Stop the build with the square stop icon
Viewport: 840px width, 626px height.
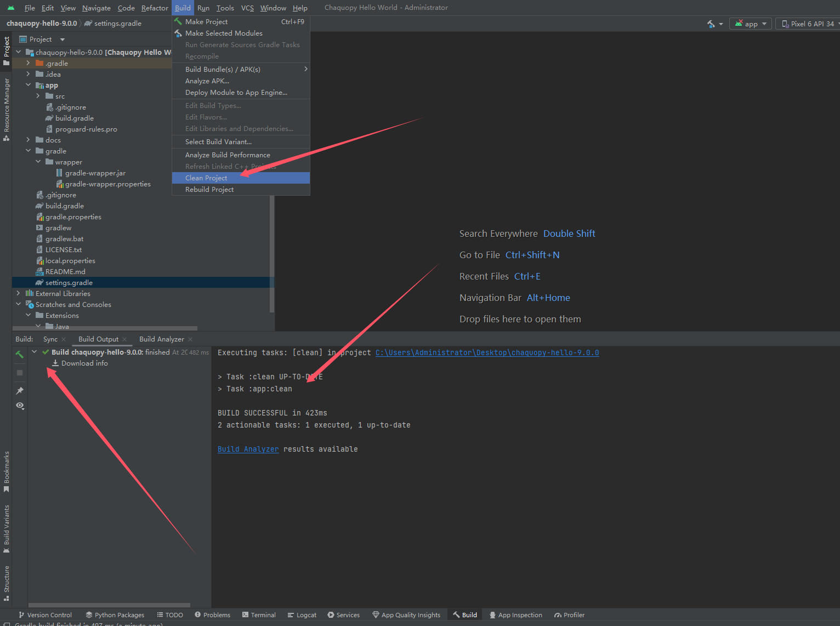(20, 373)
